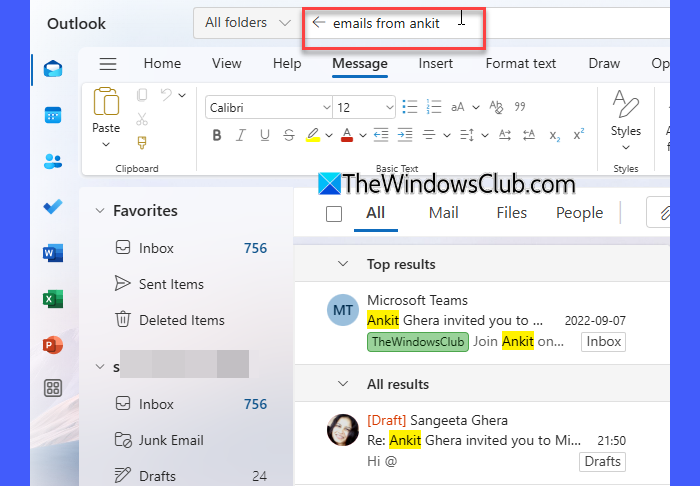Open the People app icon
This screenshot has height=486, width=700.
pos(53,161)
